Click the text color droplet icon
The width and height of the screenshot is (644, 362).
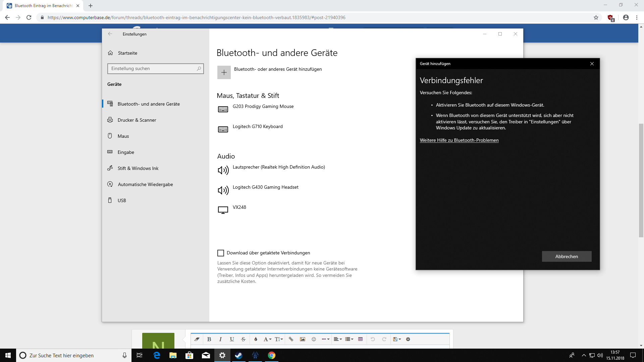256,339
